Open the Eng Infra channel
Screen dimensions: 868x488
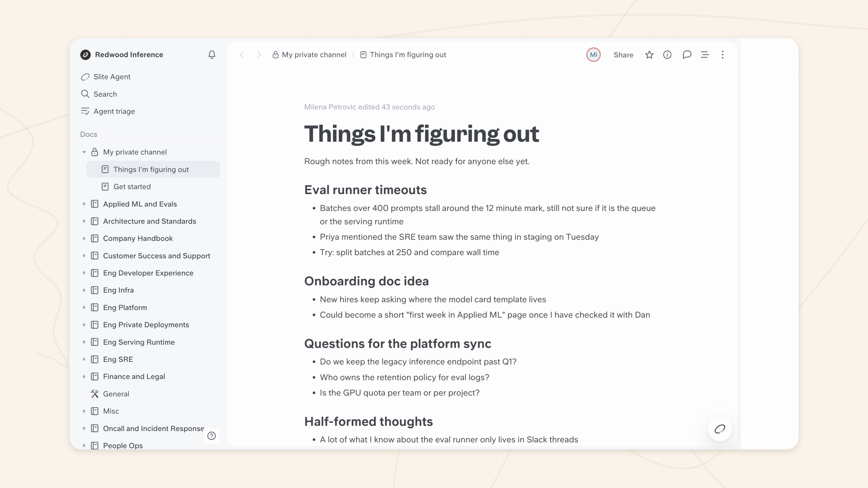[118, 290]
